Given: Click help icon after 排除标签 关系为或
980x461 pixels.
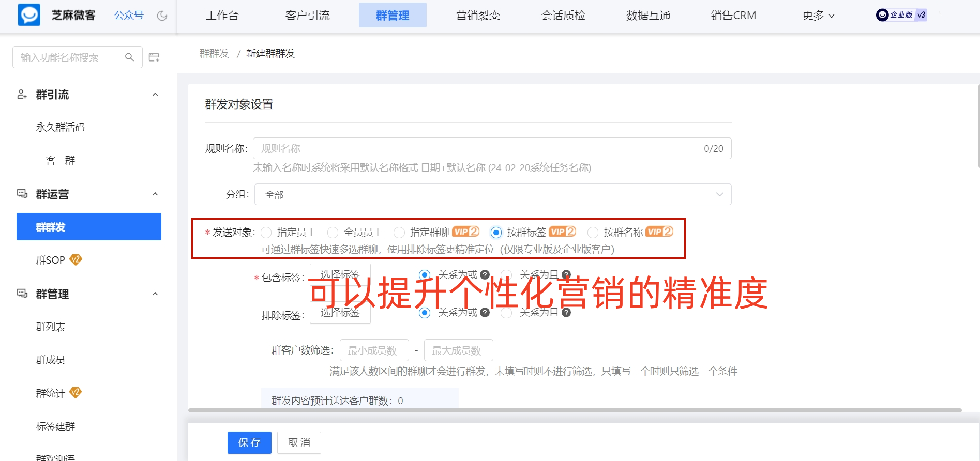Looking at the screenshot, I should click(x=485, y=313).
